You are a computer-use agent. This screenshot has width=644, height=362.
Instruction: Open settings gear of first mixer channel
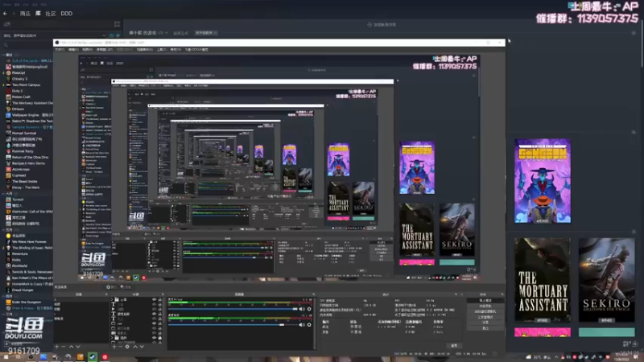pyautogui.click(x=309, y=309)
